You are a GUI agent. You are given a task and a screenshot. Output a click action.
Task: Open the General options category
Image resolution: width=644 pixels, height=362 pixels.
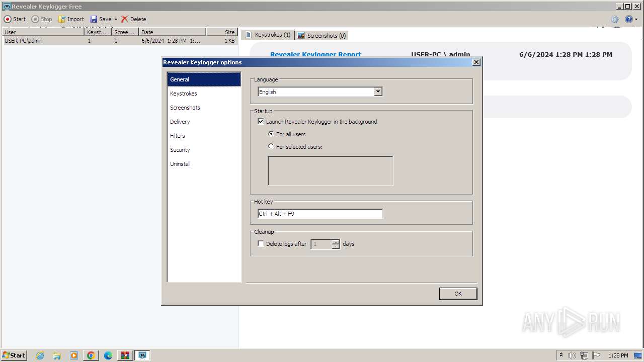click(x=204, y=79)
